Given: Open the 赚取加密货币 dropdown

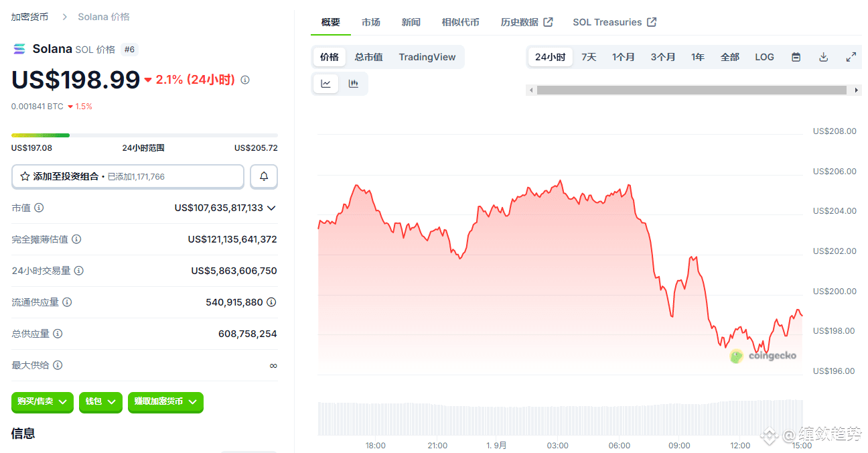Looking at the screenshot, I should (x=165, y=401).
